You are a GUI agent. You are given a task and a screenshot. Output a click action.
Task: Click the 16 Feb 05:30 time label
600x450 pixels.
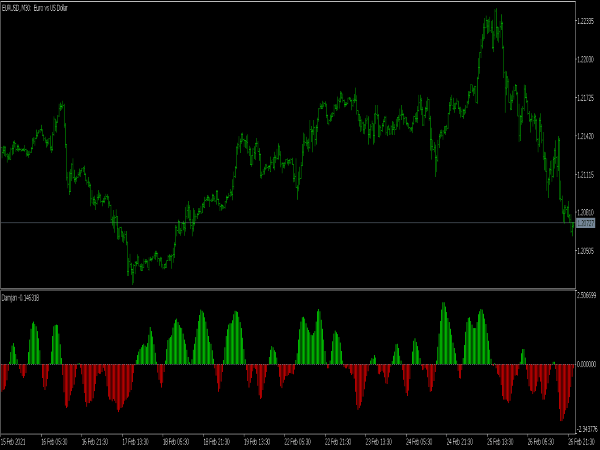click(x=54, y=442)
